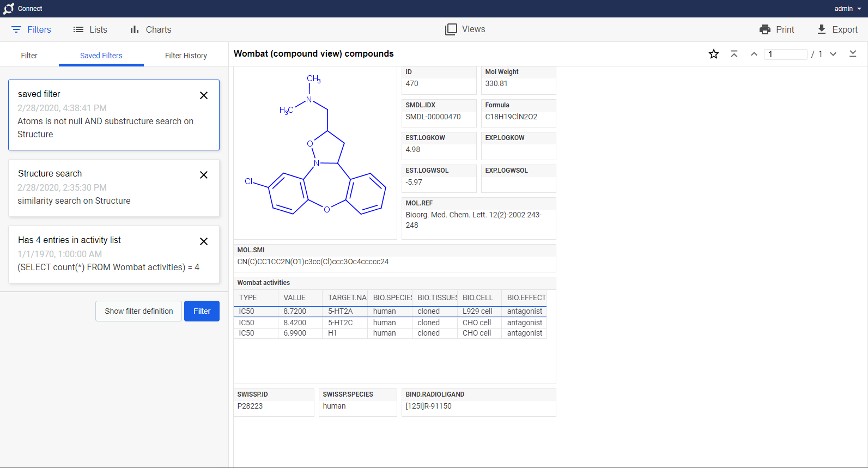Click Show filter definition button
This screenshot has height=468, width=868.
138,311
